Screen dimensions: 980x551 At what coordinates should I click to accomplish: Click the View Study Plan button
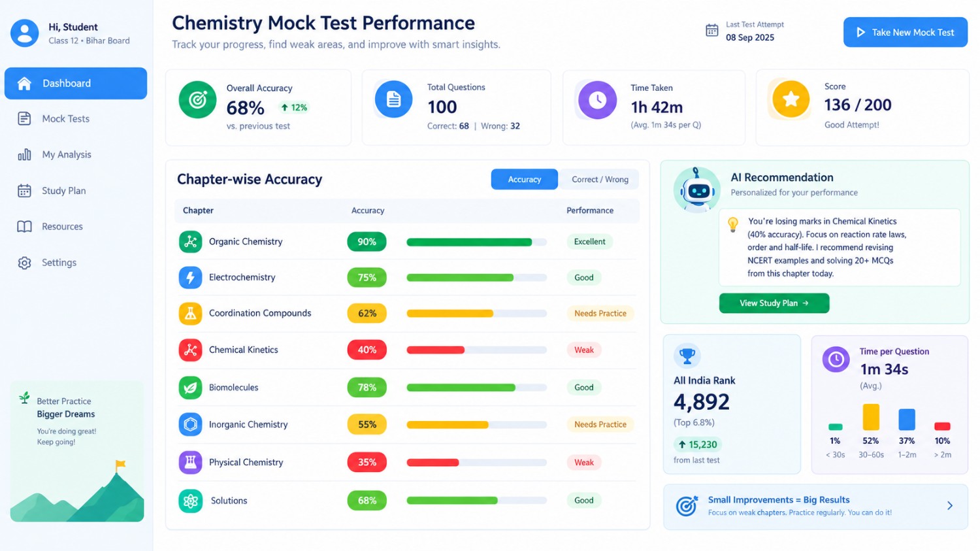pyautogui.click(x=774, y=303)
